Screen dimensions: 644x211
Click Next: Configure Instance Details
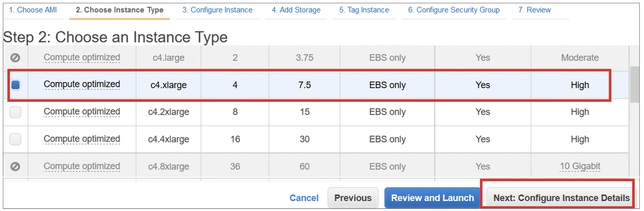coord(561,198)
